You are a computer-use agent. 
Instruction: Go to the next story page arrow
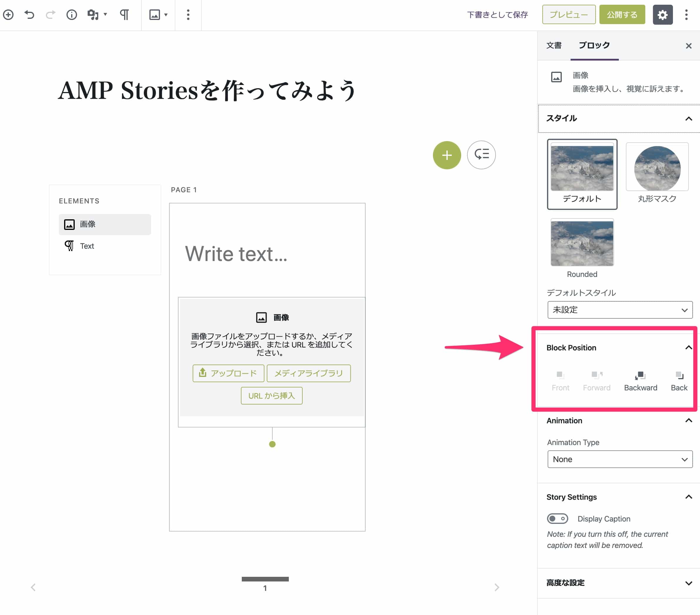click(496, 588)
